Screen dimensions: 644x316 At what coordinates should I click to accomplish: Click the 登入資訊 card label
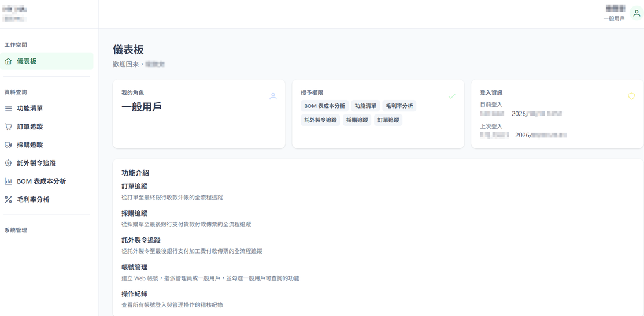coord(491,93)
